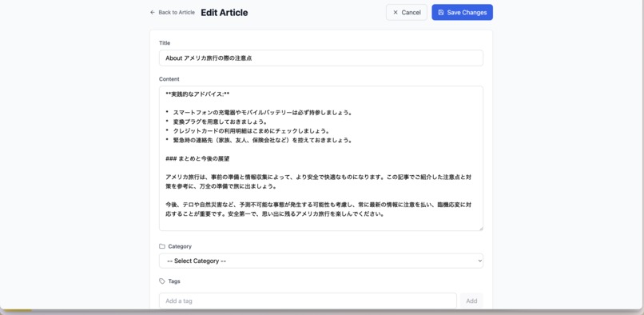Click the Tags label text

(x=174, y=281)
